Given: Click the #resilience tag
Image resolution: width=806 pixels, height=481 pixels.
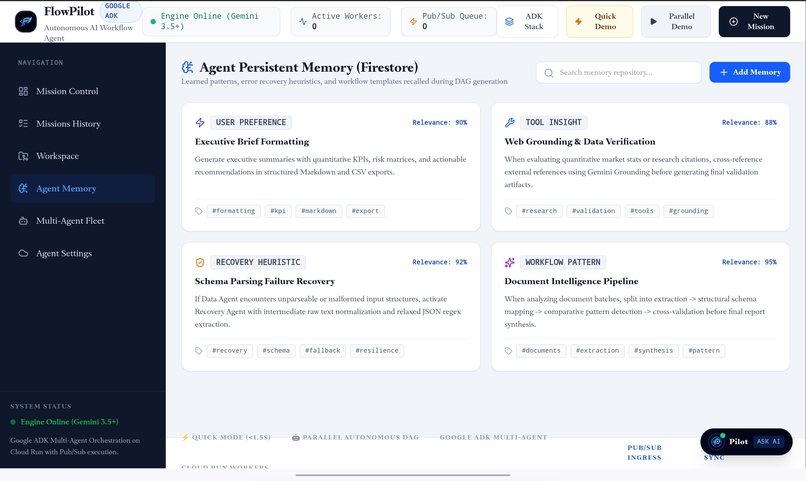Looking at the screenshot, I should pos(377,351).
